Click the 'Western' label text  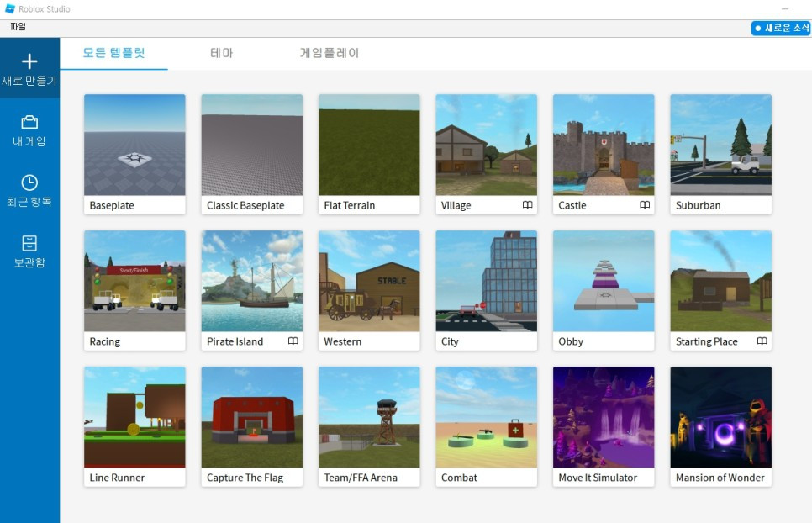point(343,341)
